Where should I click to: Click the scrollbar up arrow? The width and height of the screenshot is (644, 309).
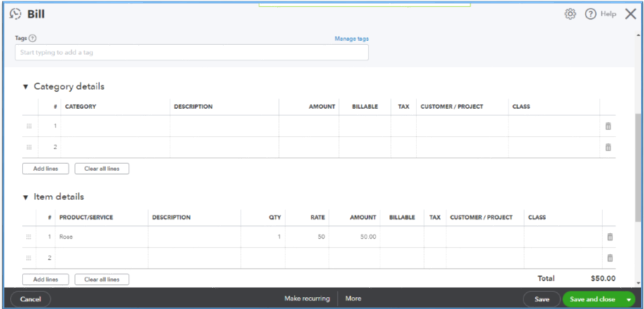pos(638,35)
